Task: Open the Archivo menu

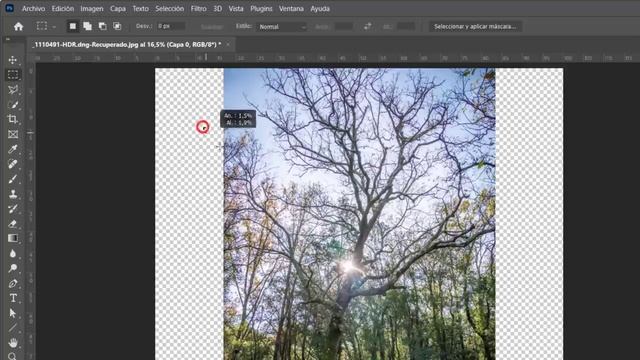Action: tap(33, 9)
